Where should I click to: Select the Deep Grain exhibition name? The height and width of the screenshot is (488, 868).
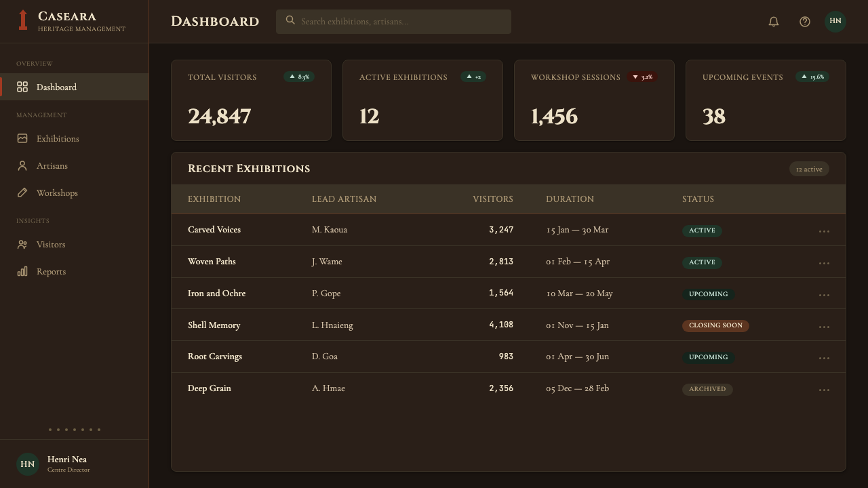click(x=210, y=388)
